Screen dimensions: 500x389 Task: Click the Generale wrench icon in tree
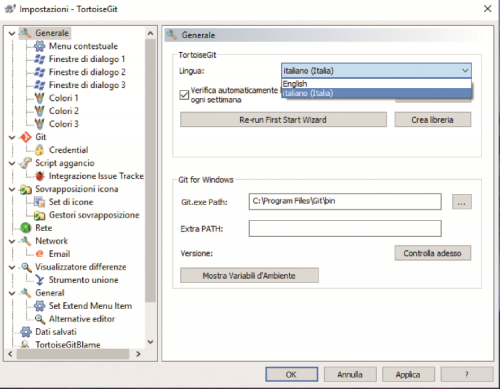pos(26,33)
